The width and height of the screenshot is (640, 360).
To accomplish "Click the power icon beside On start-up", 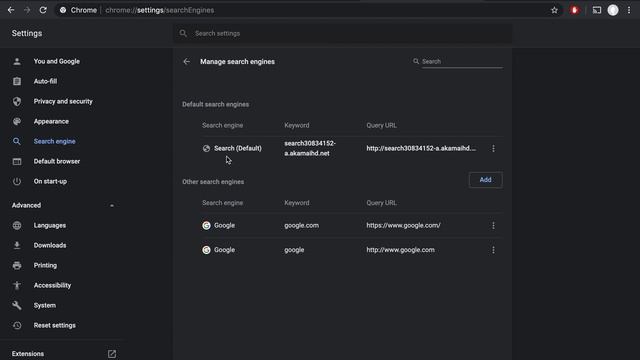I will [17, 181].
